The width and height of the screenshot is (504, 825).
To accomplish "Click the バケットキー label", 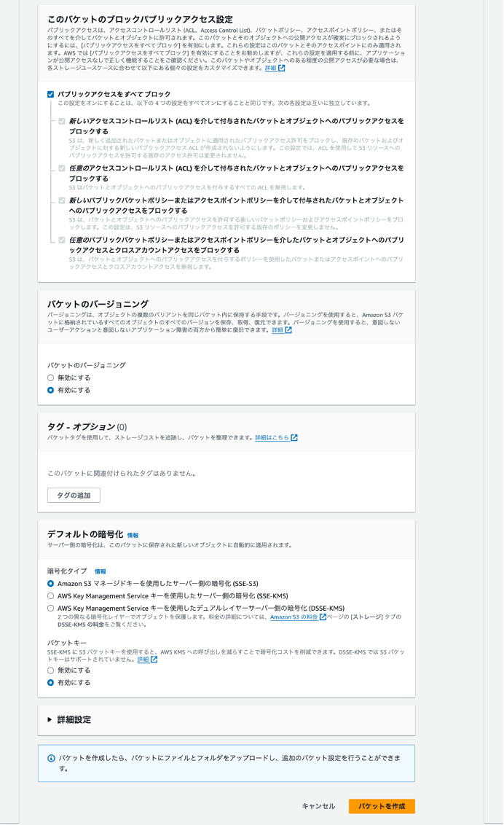I will (67, 643).
